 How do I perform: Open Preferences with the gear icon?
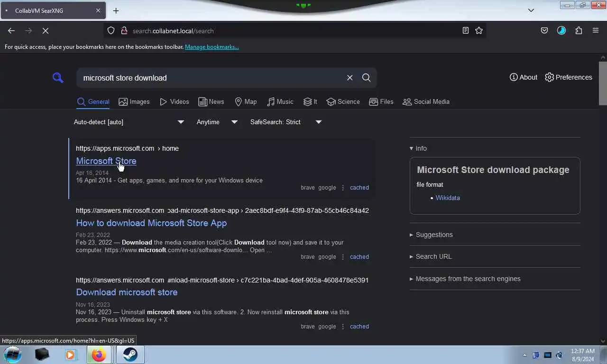[x=569, y=77]
